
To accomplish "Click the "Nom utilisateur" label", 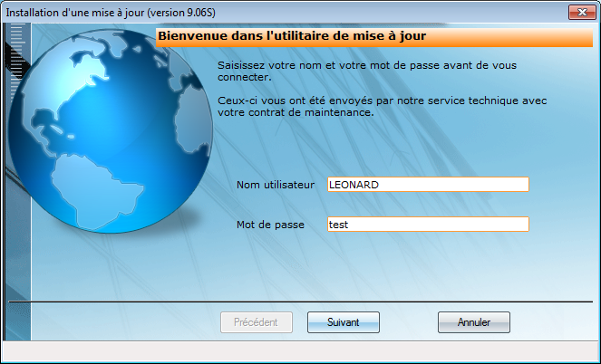I will tap(276, 185).
